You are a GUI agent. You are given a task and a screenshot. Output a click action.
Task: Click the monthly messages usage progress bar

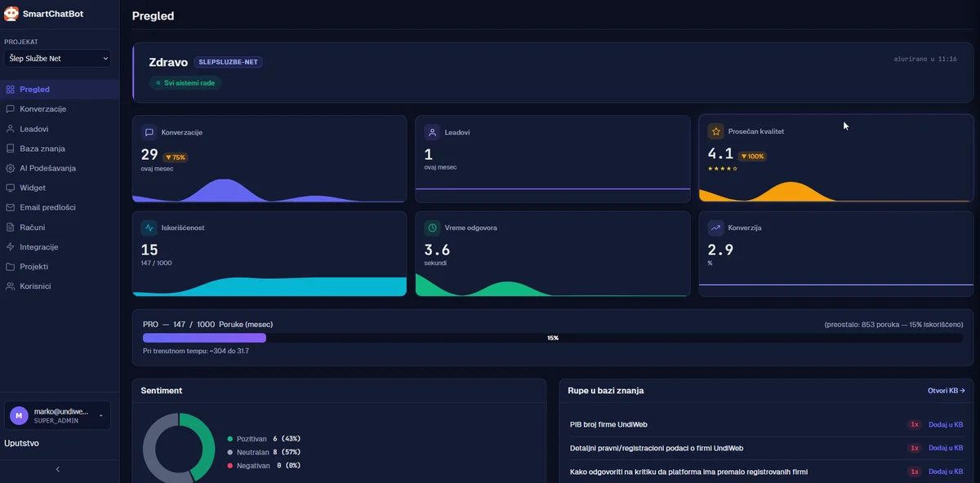(553, 338)
